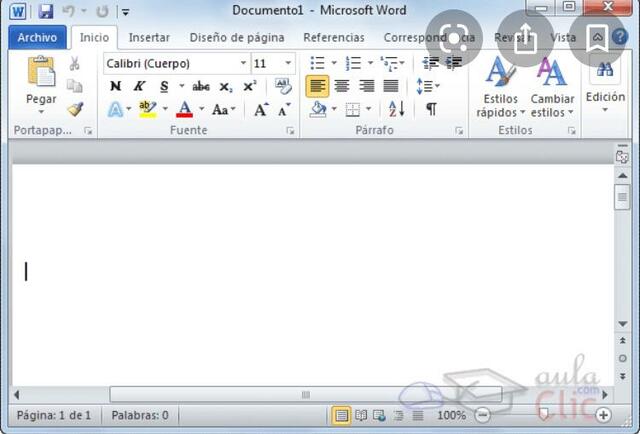
Task: Click the increase indent icon
Action: pos(453,63)
